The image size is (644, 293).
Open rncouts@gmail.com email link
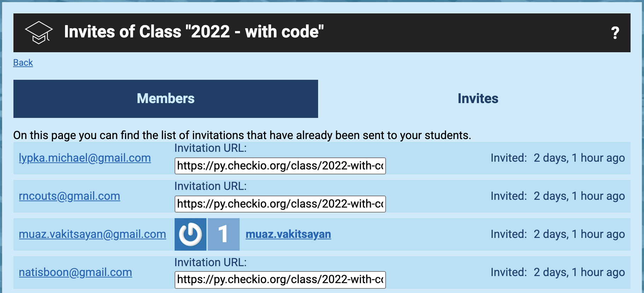click(70, 196)
